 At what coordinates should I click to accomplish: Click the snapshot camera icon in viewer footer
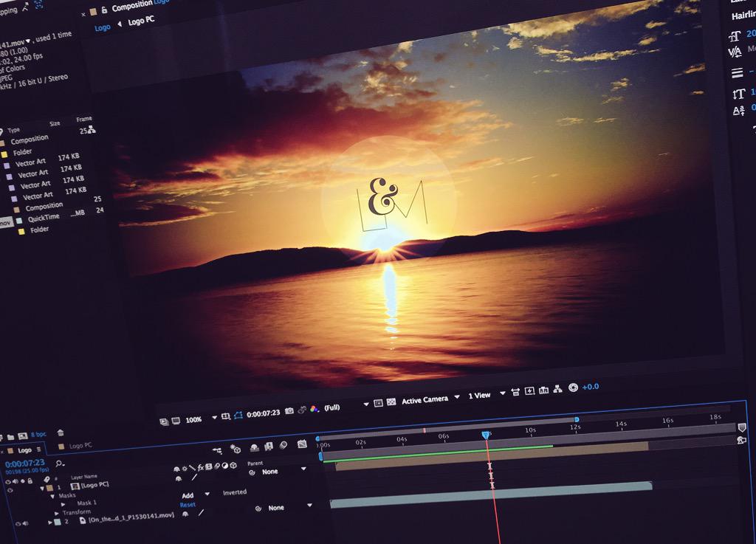coord(289,410)
